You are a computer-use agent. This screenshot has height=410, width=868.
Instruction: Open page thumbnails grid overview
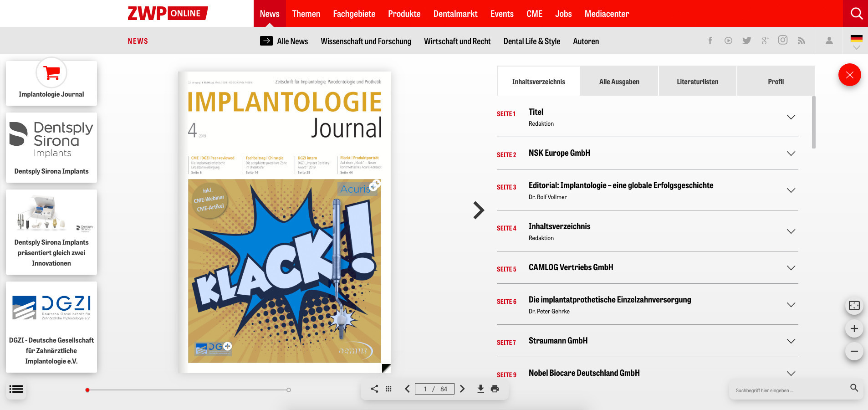[388, 389]
